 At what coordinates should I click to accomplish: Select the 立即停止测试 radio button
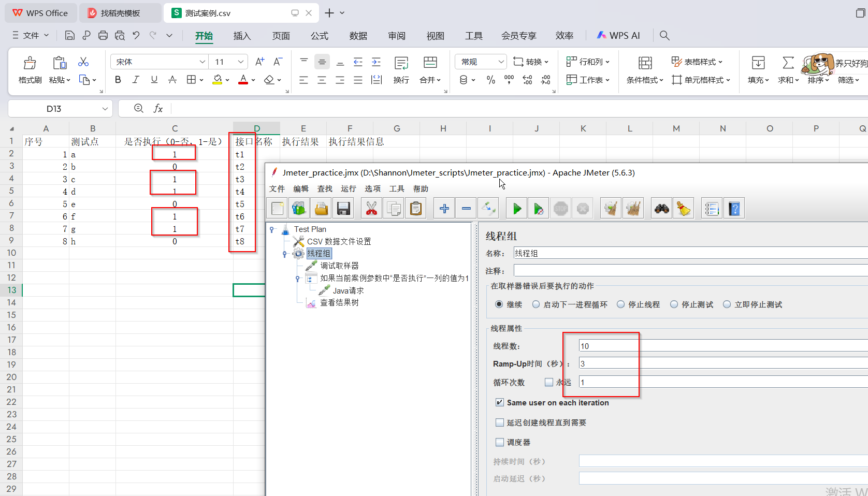click(x=727, y=304)
